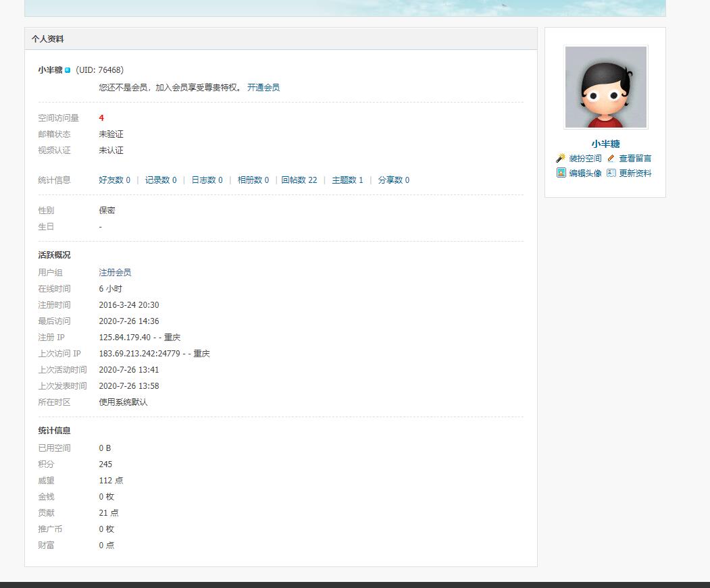Click the 21 点 contribution value
Screen dimensions: 710x588
pyautogui.click(x=109, y=513)
